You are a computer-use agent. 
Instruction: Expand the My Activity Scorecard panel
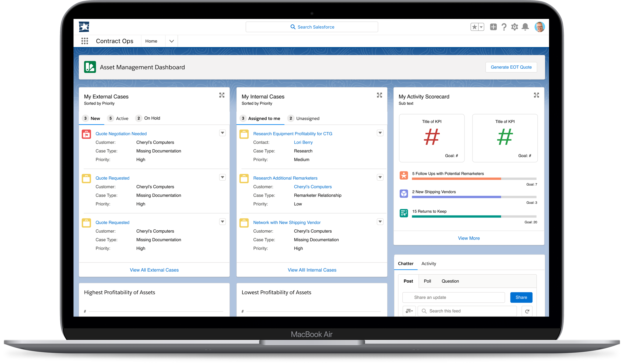click(536, 95)
